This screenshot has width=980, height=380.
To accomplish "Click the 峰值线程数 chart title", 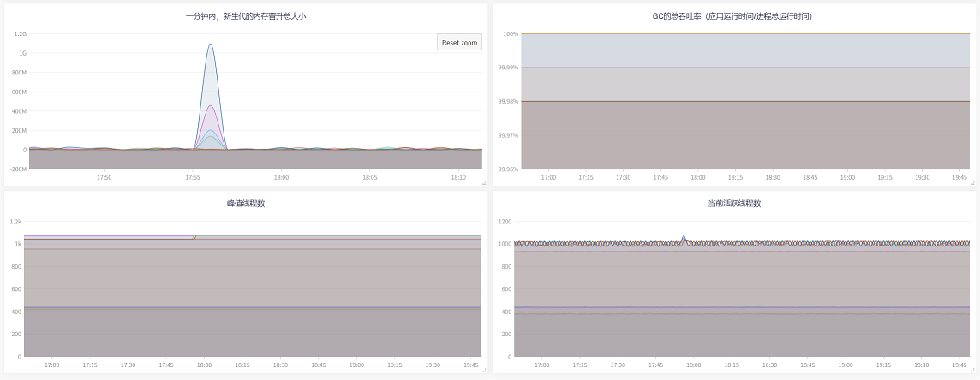I will [x=246, y=204].
